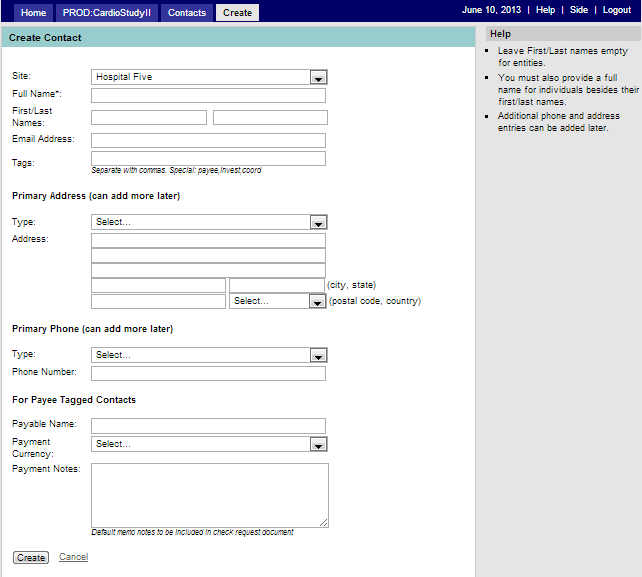Log out using the Logout link
The height and width of the screenshot is (577, 642).
[617, 10]
